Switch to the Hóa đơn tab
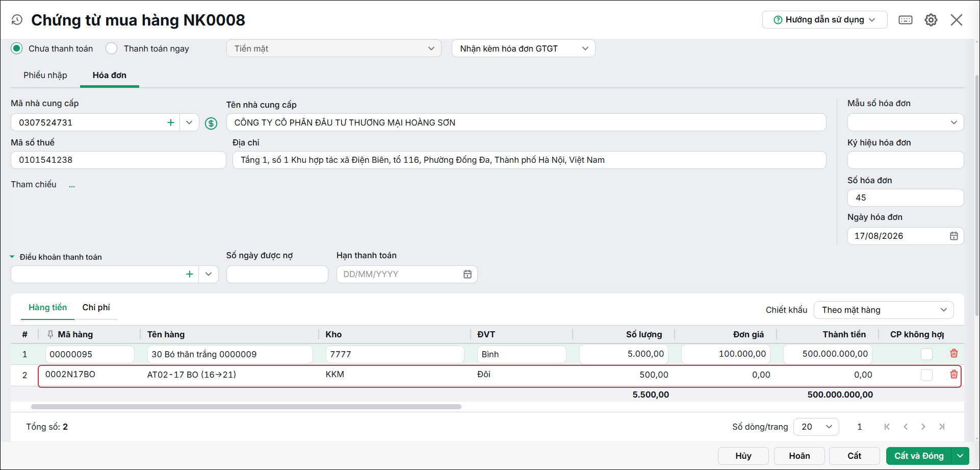Viewport: 980px width, 470px height. pyautogui.click(x=110, y=75)
